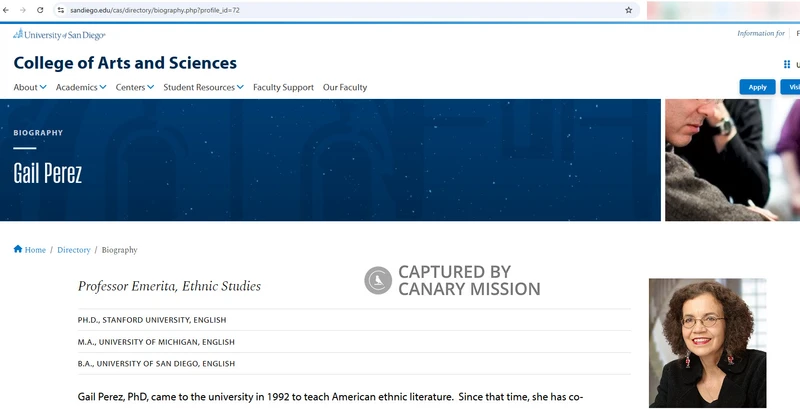This screenshot has height=409, width=800.
Task: Click the Apply button
Action: pyautogui.click(x=757, y=87)
